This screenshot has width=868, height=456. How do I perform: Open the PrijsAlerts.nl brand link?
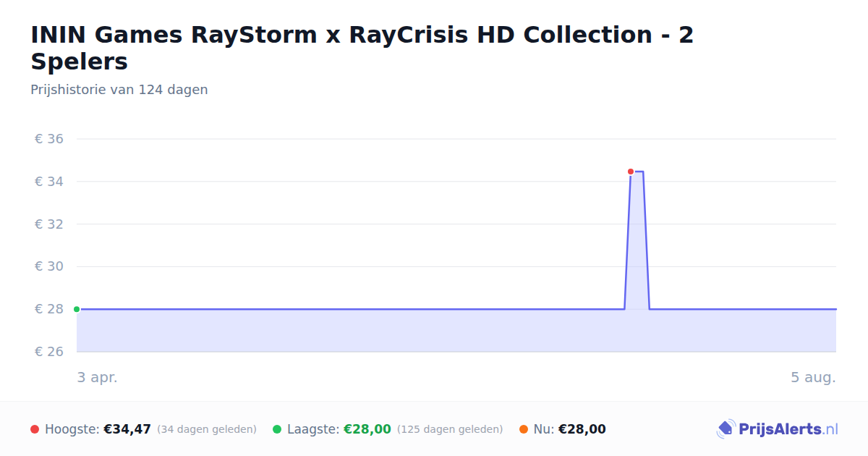pyautogui.click(x=778, y=429)
